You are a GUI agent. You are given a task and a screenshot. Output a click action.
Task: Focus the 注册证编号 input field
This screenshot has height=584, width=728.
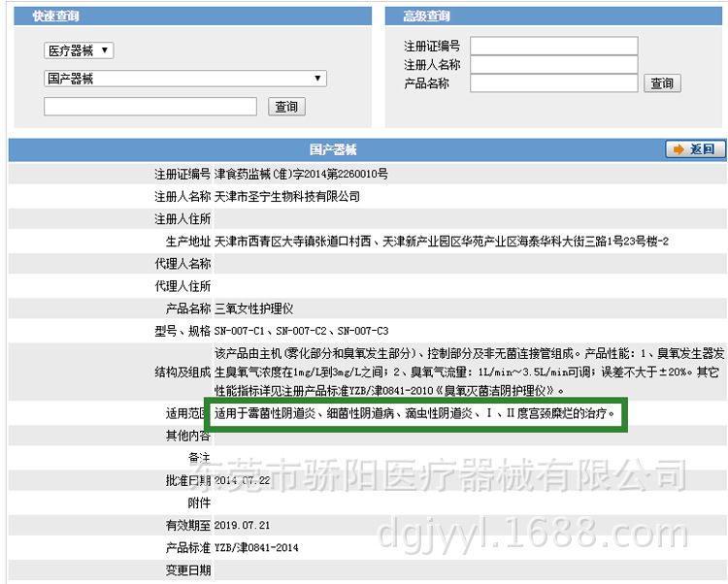[554, 46]
